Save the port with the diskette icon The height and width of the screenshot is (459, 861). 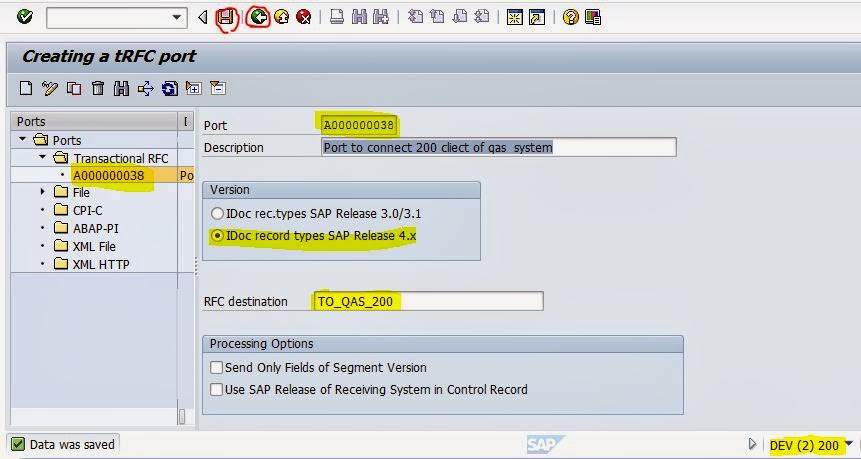point(226,18)
